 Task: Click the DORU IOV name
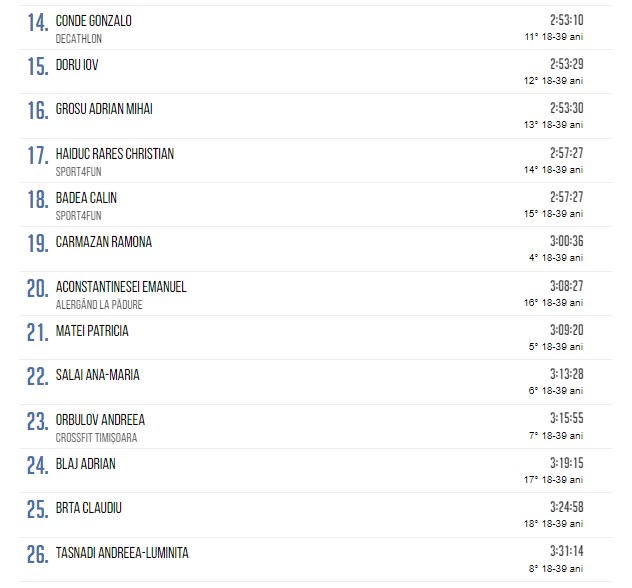coord(77,65)
